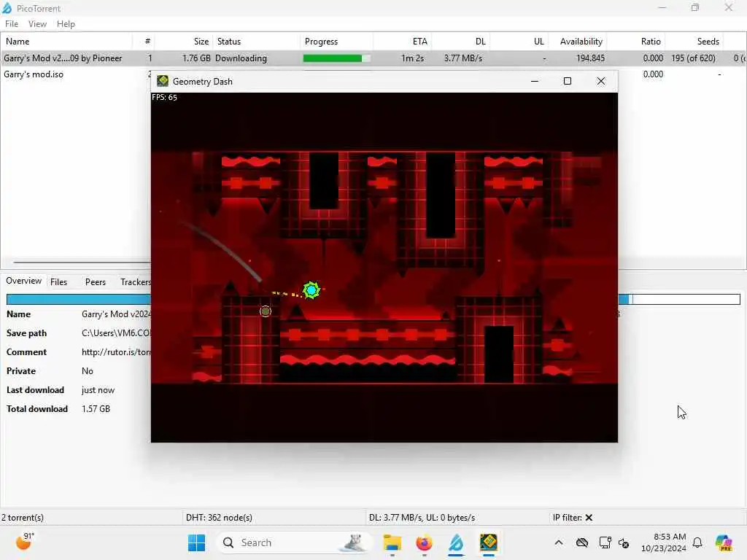Screen dimensions: 747x560
Task: Click the Total download 1.57 GB value
Action: coord(96,409)
